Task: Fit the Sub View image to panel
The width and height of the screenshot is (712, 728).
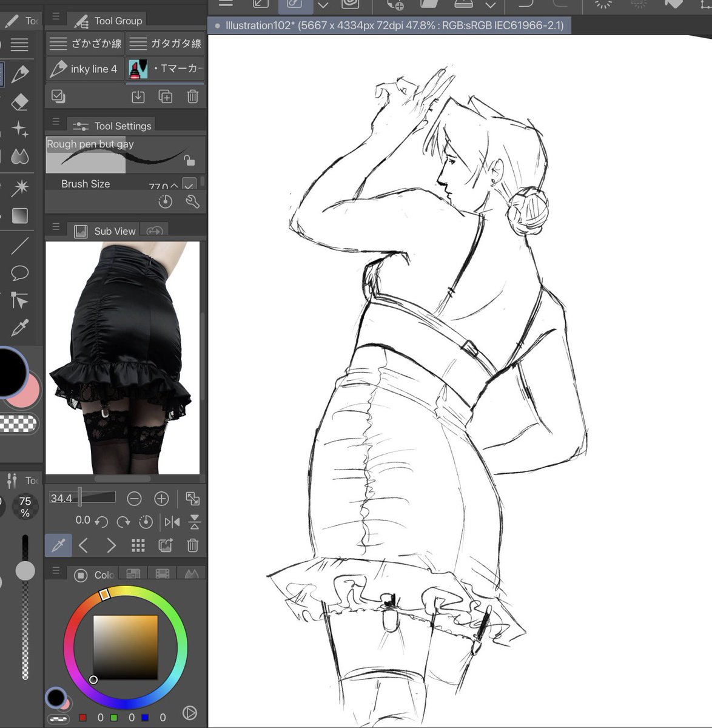Action: (192, 499)
